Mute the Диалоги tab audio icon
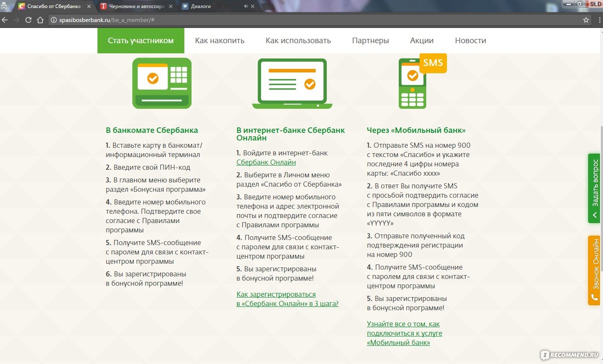This screenshot has width=603, height=364. pyautogui.click(x=246, y=6)
